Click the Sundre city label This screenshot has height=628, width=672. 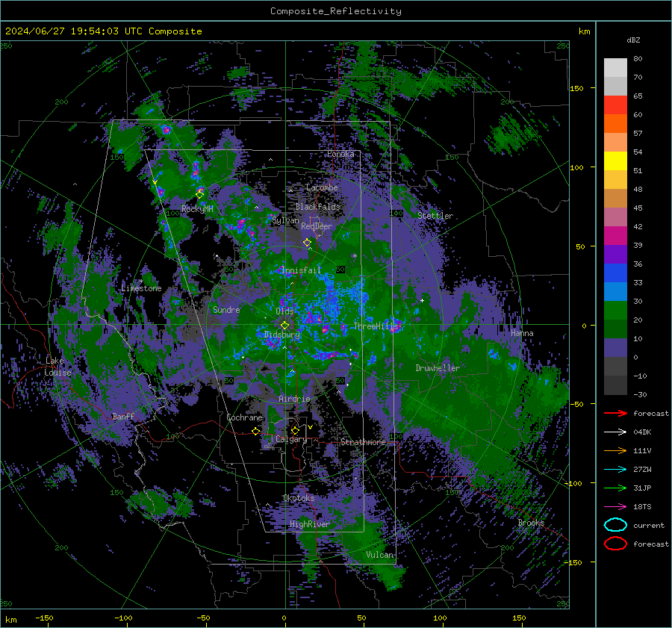click(x=226, y=309)
